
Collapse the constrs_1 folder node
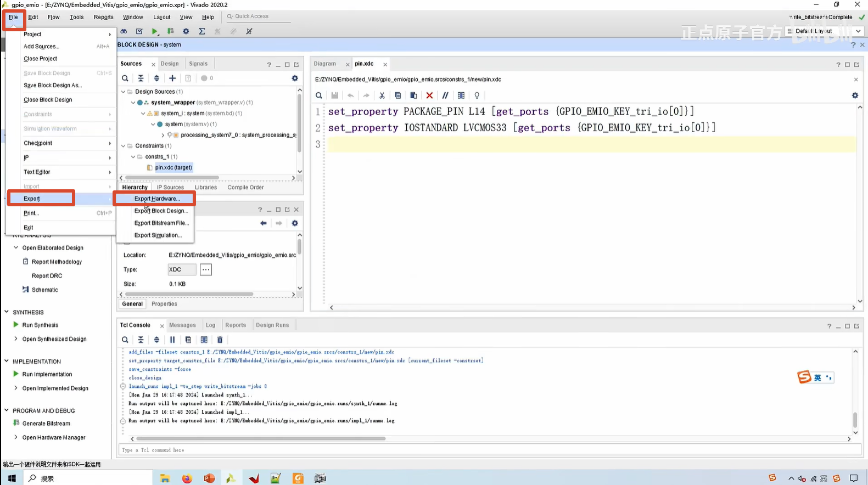tap(133, 157)
